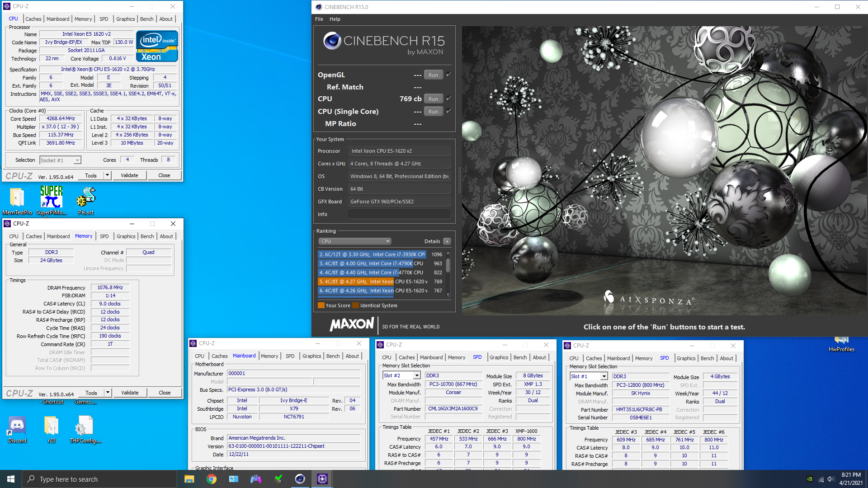Click orange Your Score legend swatch
This screenshot has height=488, width=868.
[x=321, y=305]
